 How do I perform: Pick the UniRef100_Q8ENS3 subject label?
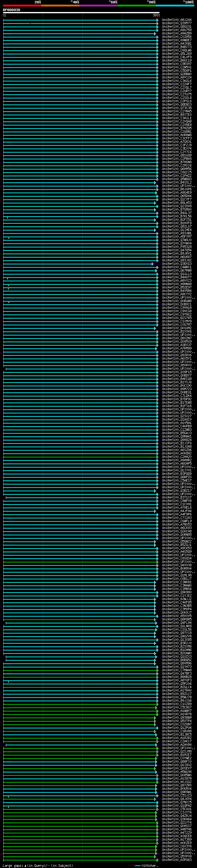click(177, 104)
